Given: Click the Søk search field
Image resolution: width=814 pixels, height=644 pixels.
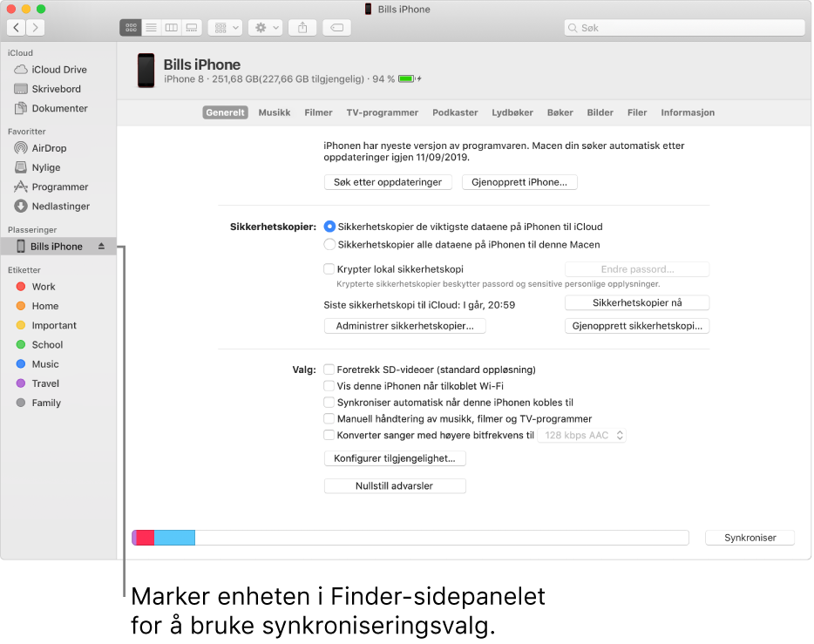Looking at the screenshot, I should (684, 28).
